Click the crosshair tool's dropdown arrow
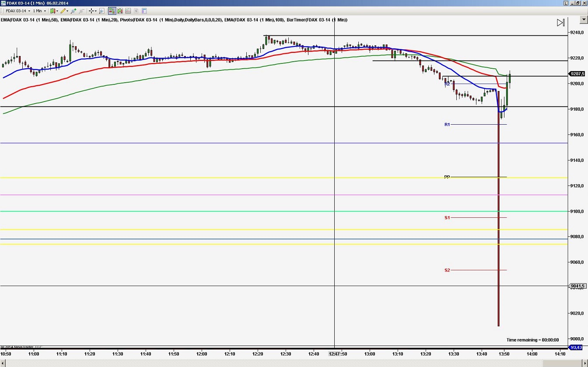Image resolution: width=588 pixels, height=367 pixels. point(96,10)
